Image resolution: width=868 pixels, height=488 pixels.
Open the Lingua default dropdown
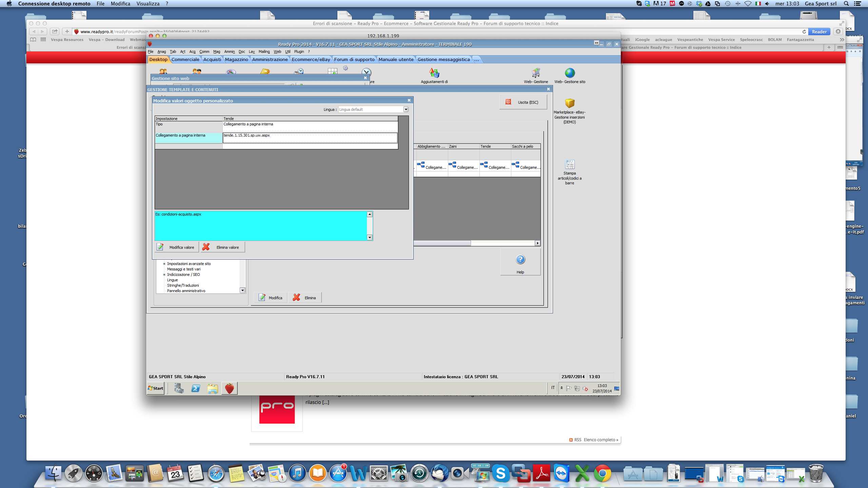(x=406, y=109)
